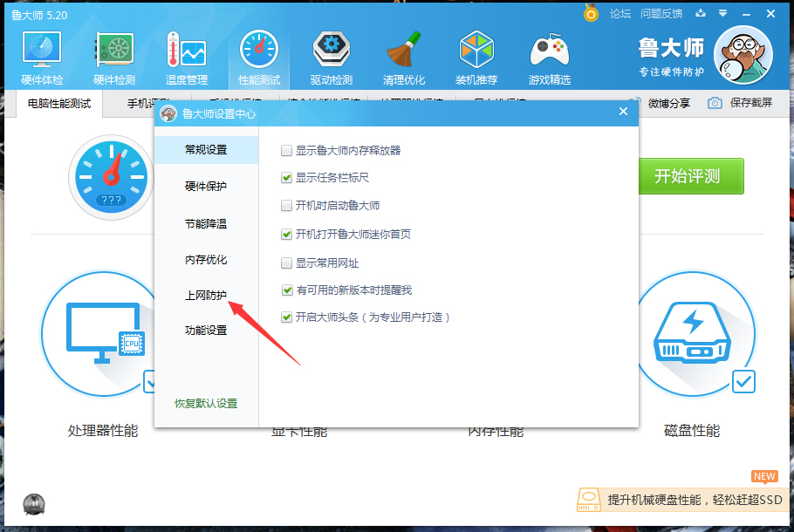Open 游戏精选 game selection gamepad icon
The height and width of the screenshot is (532, 794).
click(x=550, y=56)
